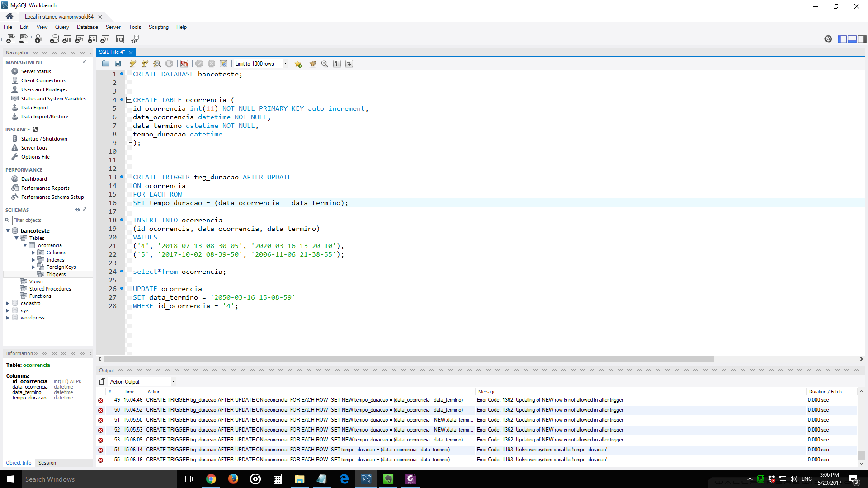Open the schema inspector icon
The width and height of the screenshot is (868, 488).
tap(39, 39)
